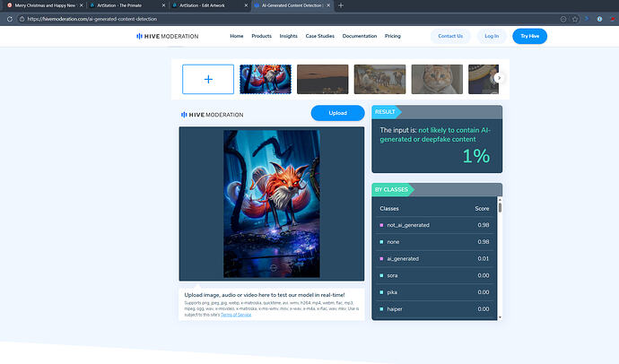Screen dimensions: 619x364
Task: Click the Score column header
Action: coord(482,208)
